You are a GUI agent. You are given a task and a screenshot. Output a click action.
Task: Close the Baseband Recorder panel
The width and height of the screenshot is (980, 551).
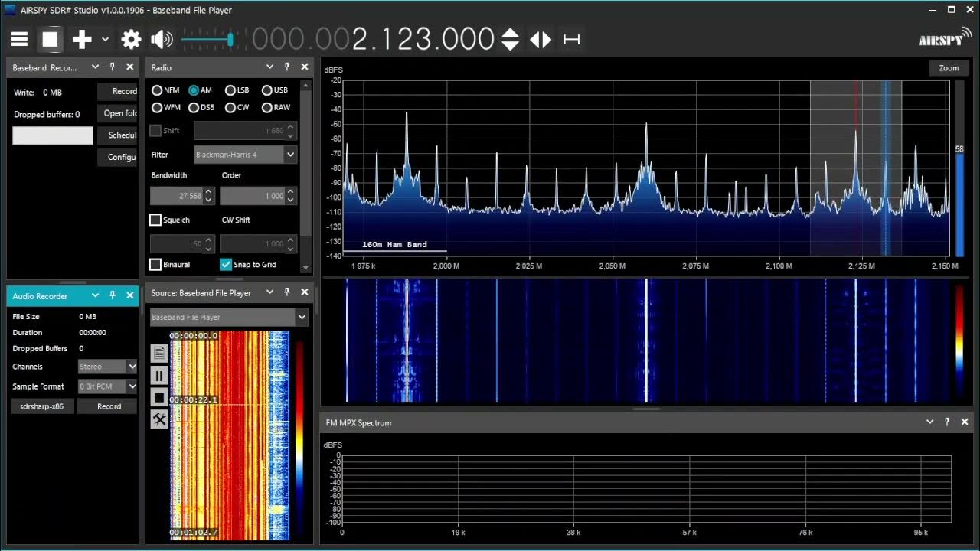pyautogui.click(x=130, y=67)
